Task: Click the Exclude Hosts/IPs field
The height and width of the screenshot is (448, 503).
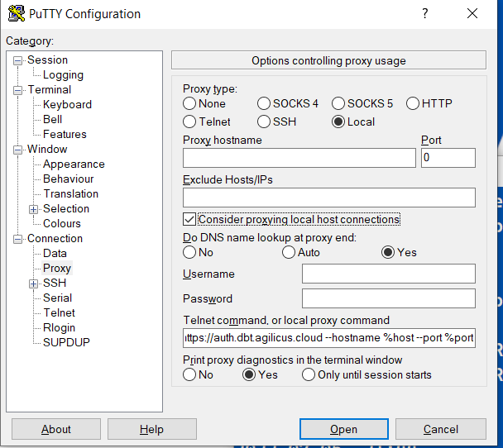Action: click(x=329, y=198)
